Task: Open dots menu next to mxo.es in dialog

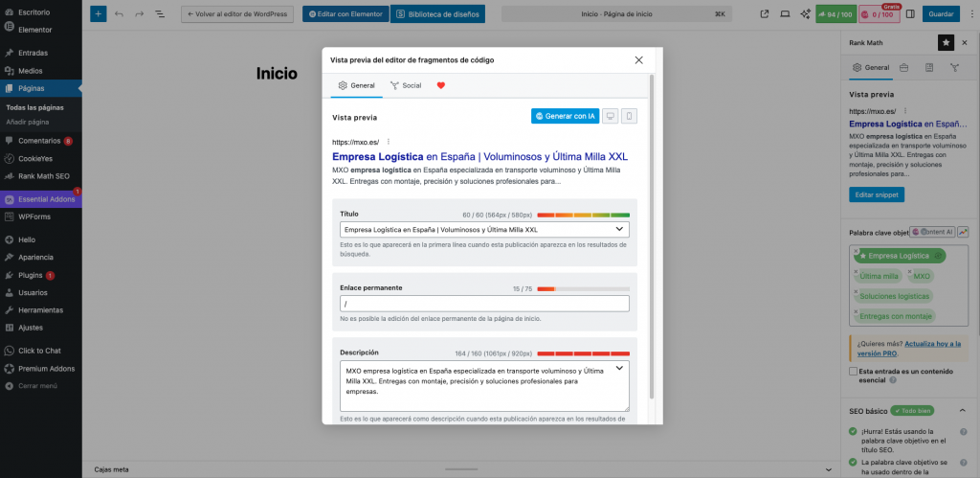Action: click(389, 142)
